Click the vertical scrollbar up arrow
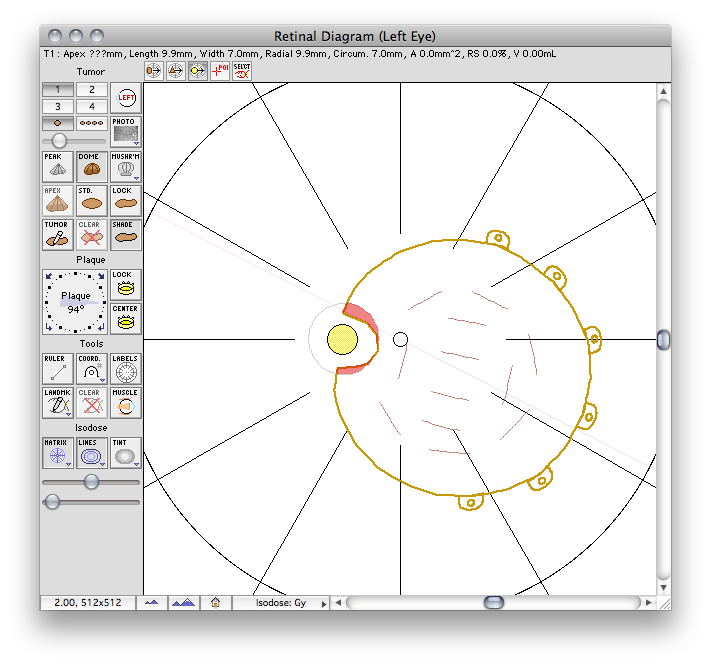Image resolution: width=711 pixels, height=665 pixels. (x=663, y=91)
